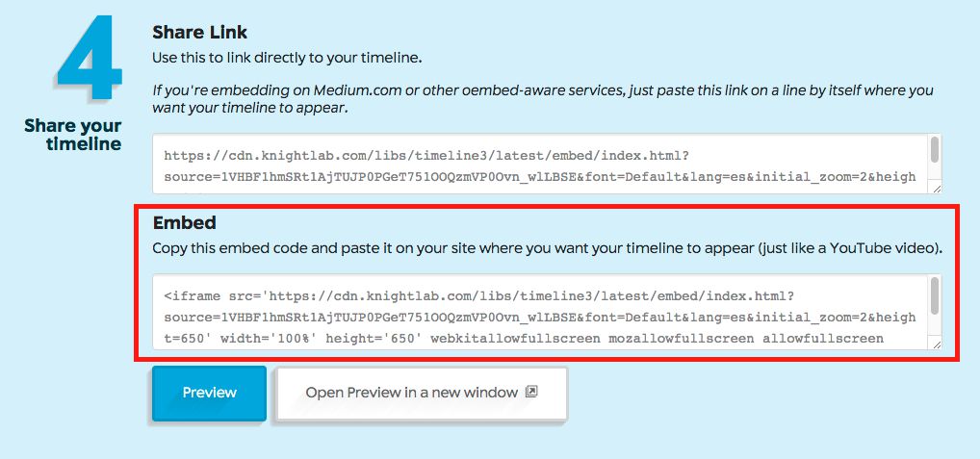Click the line with width='100%' height='650'
The height and width of the screenshot is (459, 980).
point(524,339)
